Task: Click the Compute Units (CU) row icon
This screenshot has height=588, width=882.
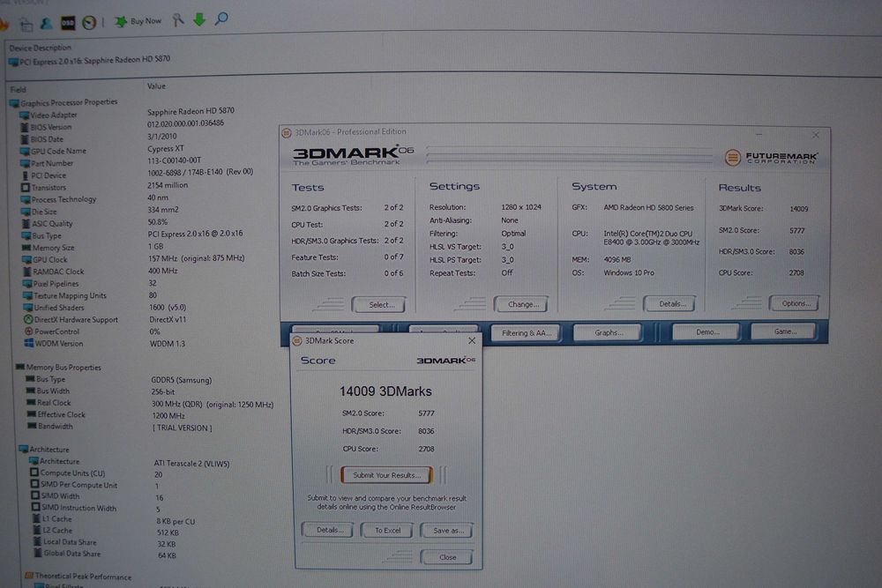Action: [34, 473]
